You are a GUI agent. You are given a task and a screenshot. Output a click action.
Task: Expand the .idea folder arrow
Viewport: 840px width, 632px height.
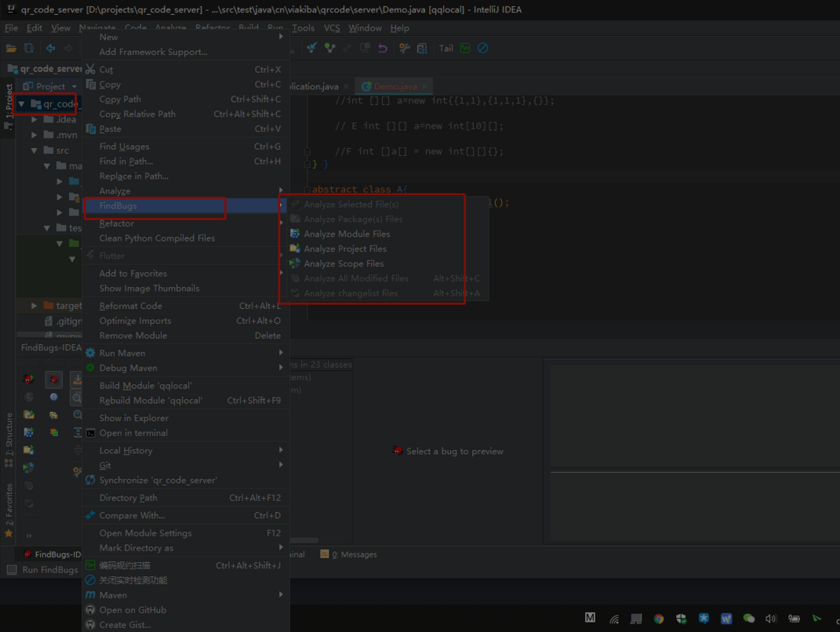click(35, 119)
